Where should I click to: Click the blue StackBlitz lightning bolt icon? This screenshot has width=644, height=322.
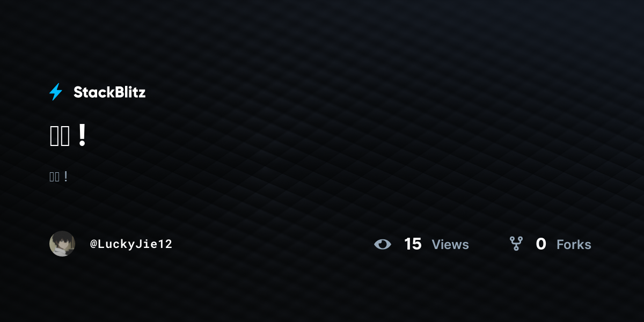[56, 92]
